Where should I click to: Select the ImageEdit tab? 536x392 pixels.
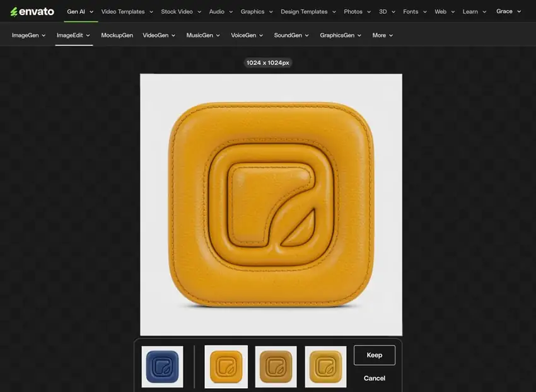click(x=70, y=35)
